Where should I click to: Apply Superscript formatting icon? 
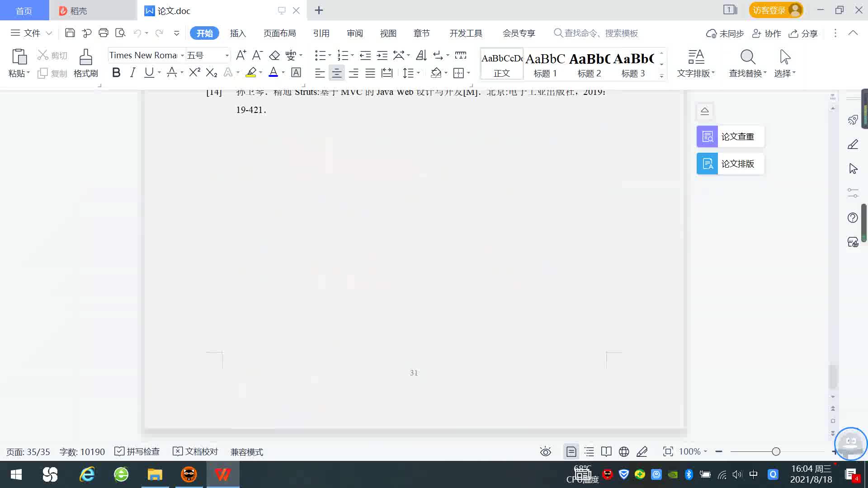coord(194,72)
